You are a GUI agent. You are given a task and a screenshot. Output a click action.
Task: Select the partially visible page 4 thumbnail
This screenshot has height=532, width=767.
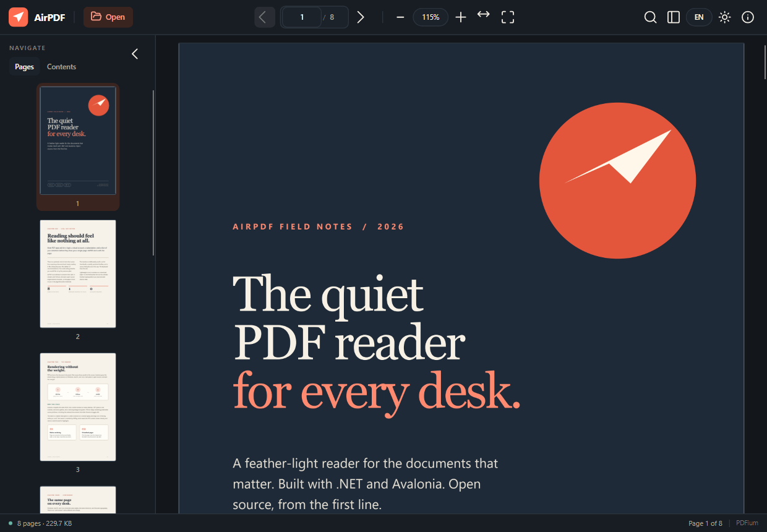(x=78, y=500)
